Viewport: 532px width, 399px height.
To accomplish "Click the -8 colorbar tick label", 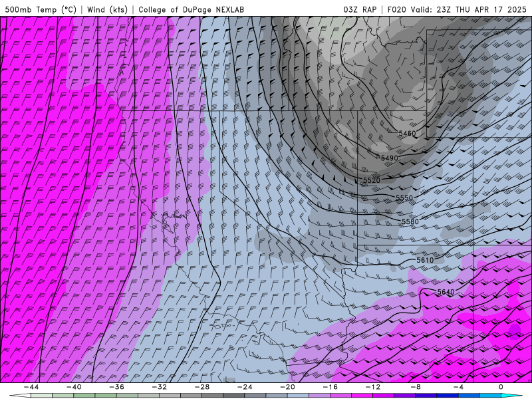I will (416, 387).
